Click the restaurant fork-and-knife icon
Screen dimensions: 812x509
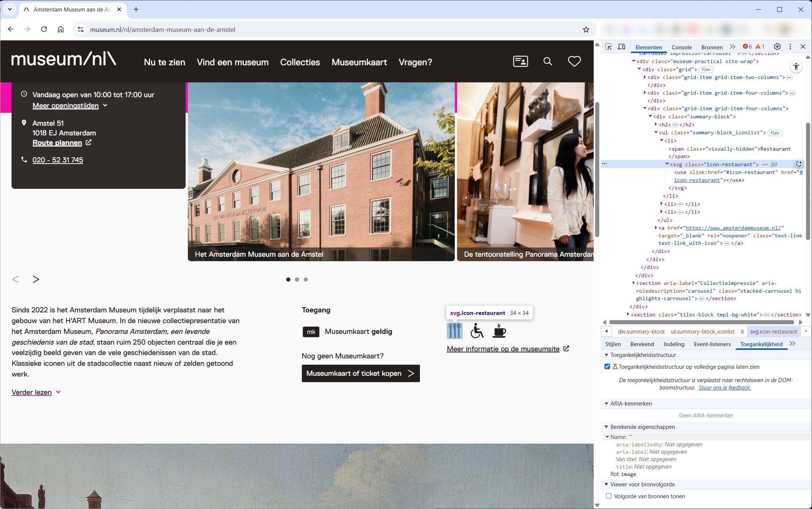[x=454, y=330]
